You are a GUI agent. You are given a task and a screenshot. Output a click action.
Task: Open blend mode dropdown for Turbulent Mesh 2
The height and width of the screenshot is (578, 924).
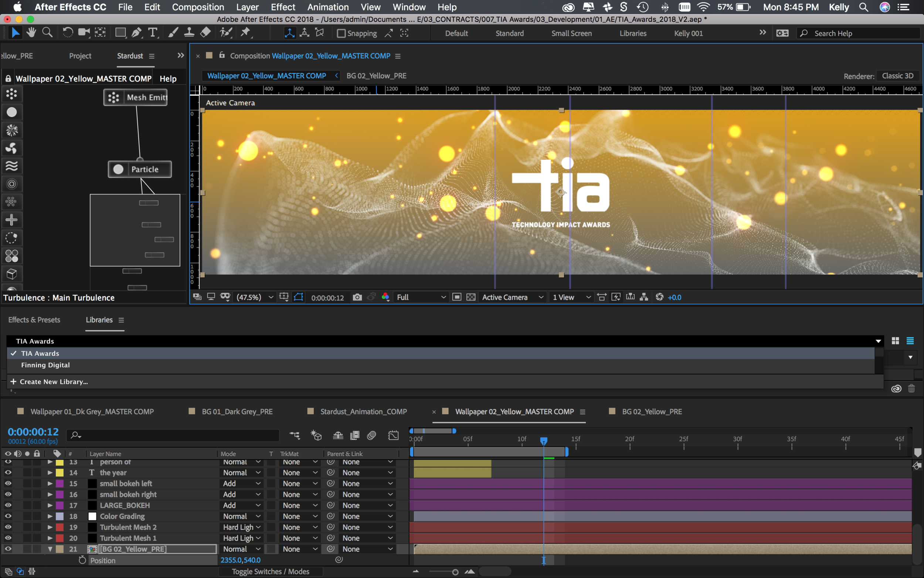point(242,527)
